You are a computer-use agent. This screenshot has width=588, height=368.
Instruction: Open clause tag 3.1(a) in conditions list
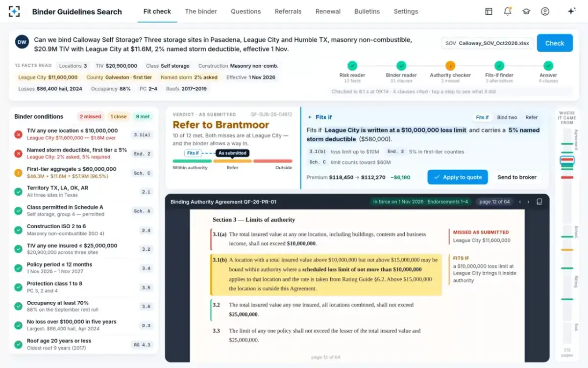tap(142, 134)
